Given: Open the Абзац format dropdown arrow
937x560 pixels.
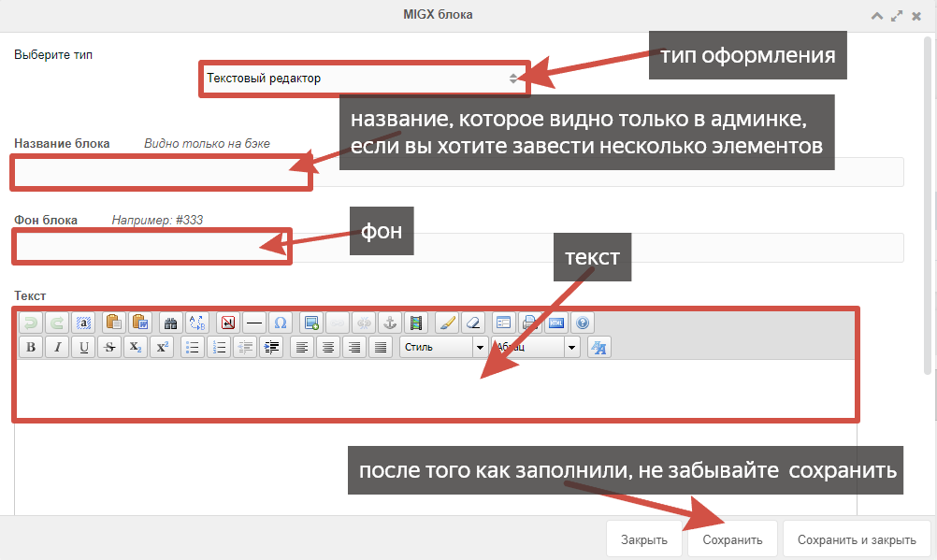Looking at the screenshot, I should click(572, 347).
